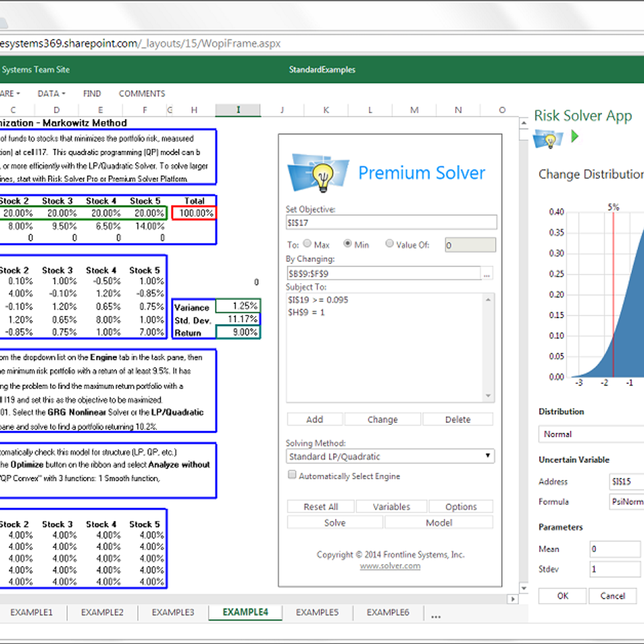Select the Max radio button
Screen dimensions: 644x644
click(307, 244)
